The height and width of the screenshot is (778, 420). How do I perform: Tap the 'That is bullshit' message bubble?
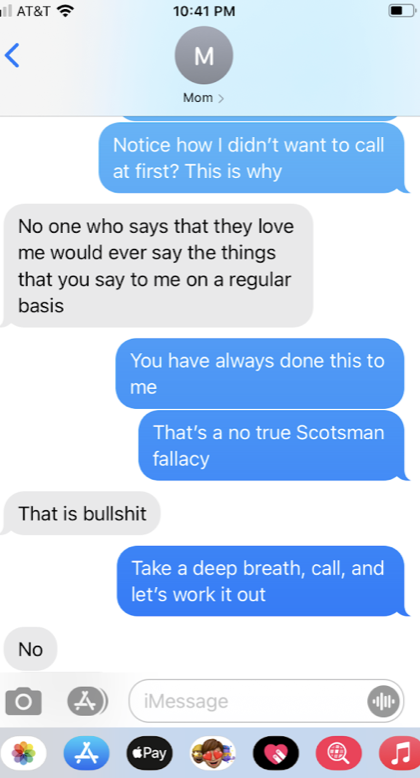82,513
